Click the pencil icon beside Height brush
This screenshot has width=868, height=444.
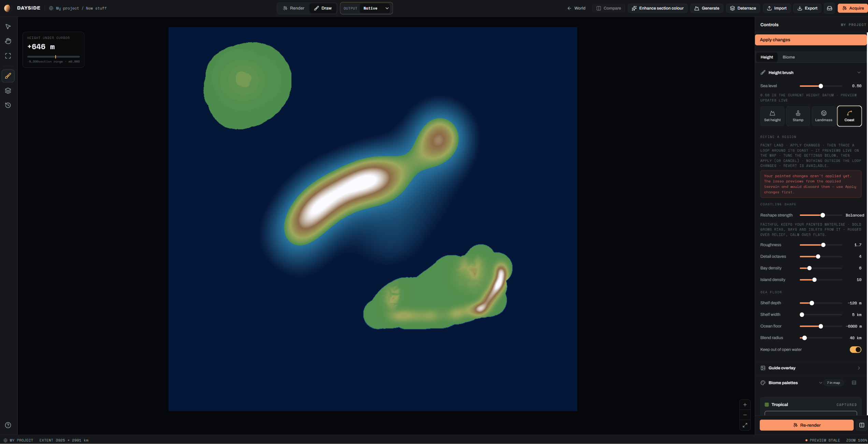[x=763, y=73]
